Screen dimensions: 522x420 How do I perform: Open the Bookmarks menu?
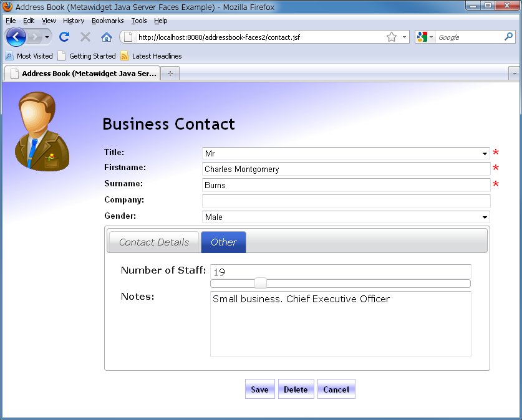[107, 21]
